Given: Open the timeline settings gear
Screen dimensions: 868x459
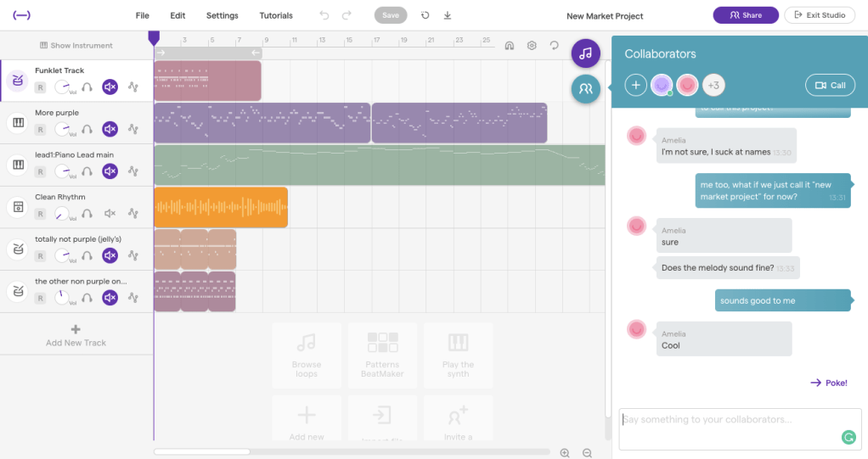Looking at the screenshot, I should tap(532, 46).
